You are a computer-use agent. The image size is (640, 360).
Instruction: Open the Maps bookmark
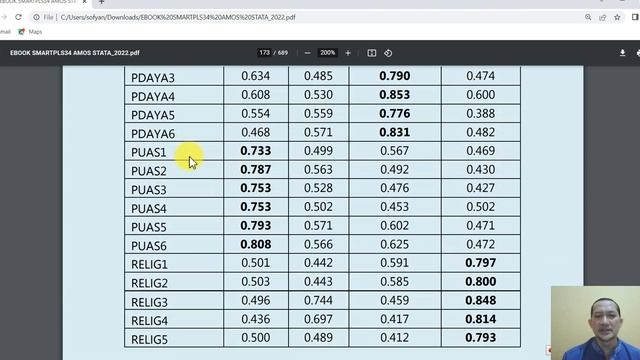click(30, 31)
